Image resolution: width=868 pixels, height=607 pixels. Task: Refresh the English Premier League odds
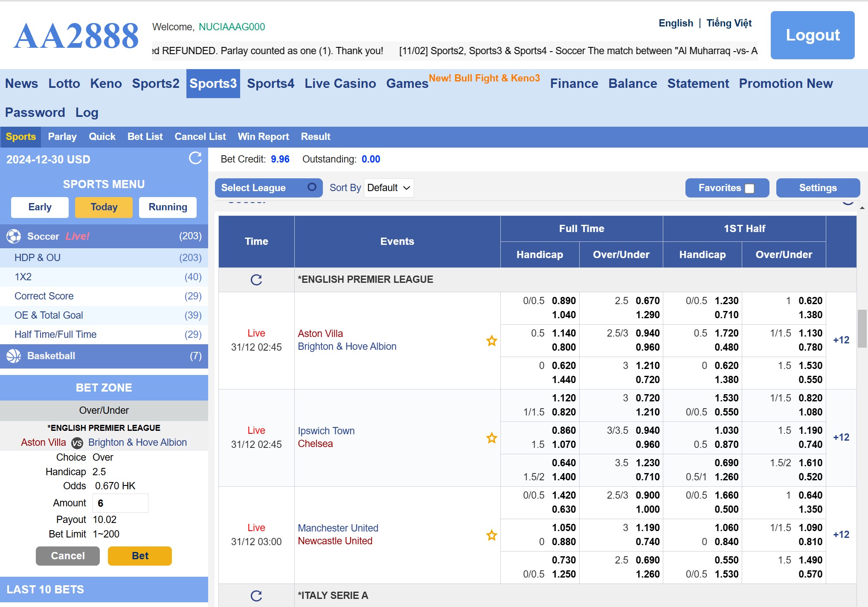[256, 280]
